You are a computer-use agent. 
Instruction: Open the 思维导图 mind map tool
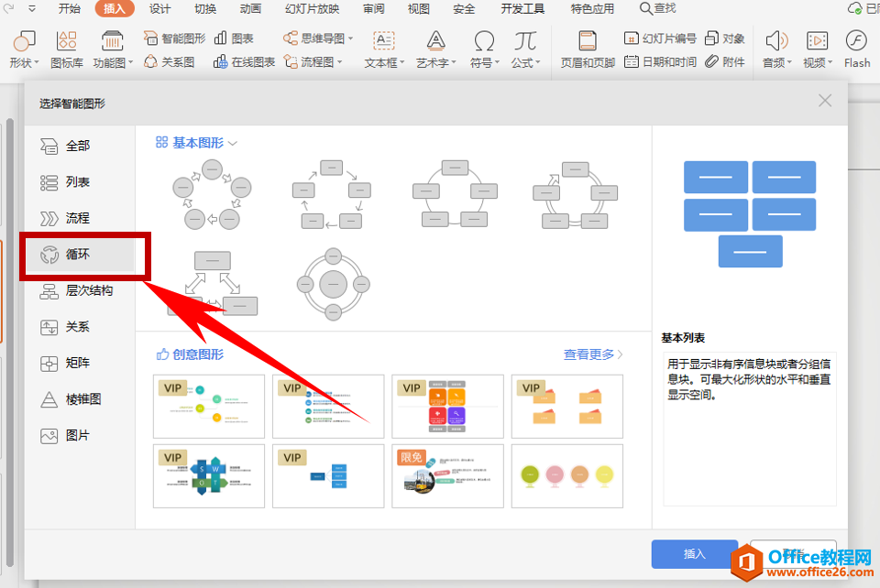click(x=318, y=38)
